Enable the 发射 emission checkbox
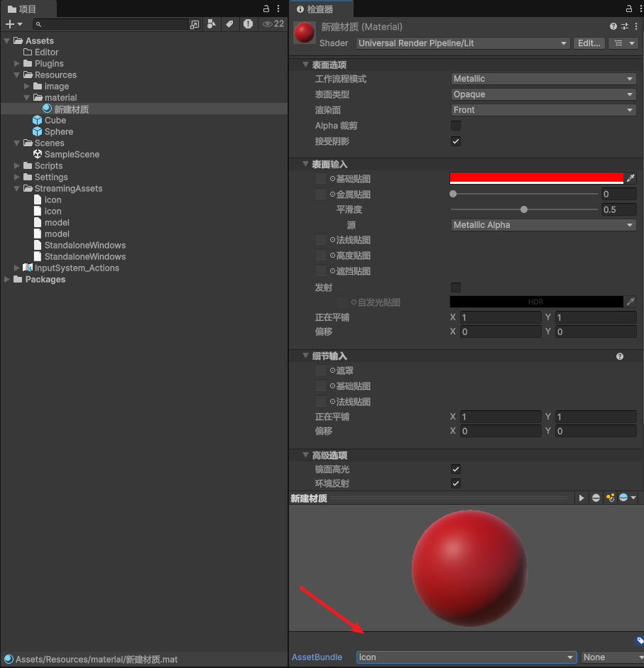 [455, 288]
